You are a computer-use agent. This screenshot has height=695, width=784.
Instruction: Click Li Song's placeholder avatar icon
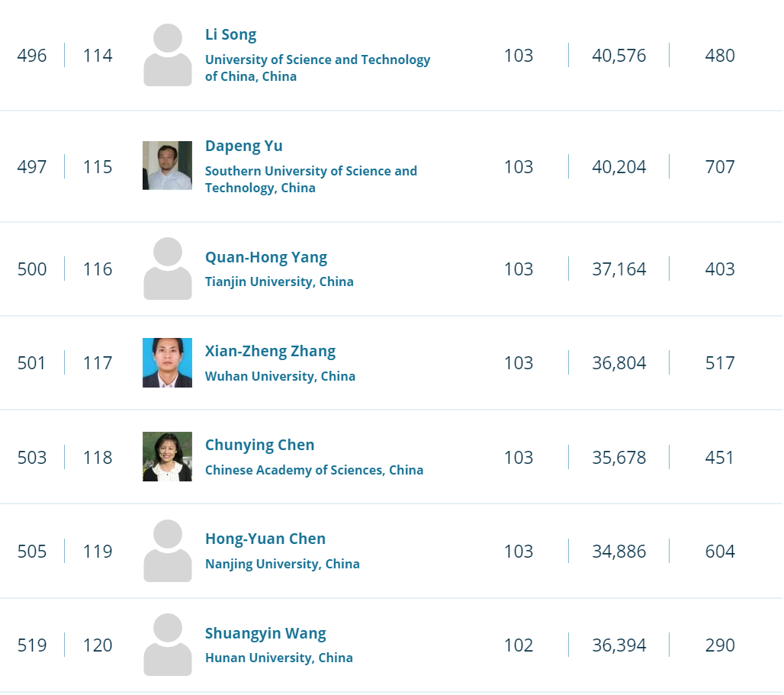168,55
